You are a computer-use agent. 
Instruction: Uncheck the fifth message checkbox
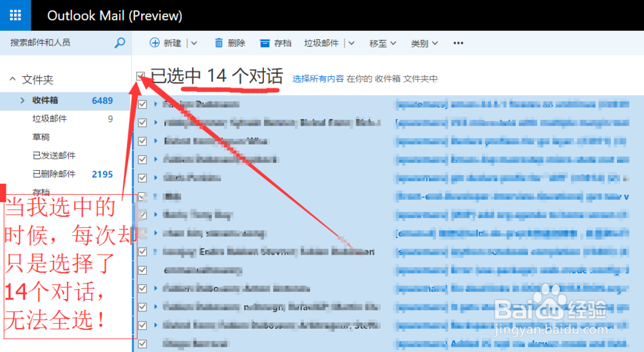142,178
